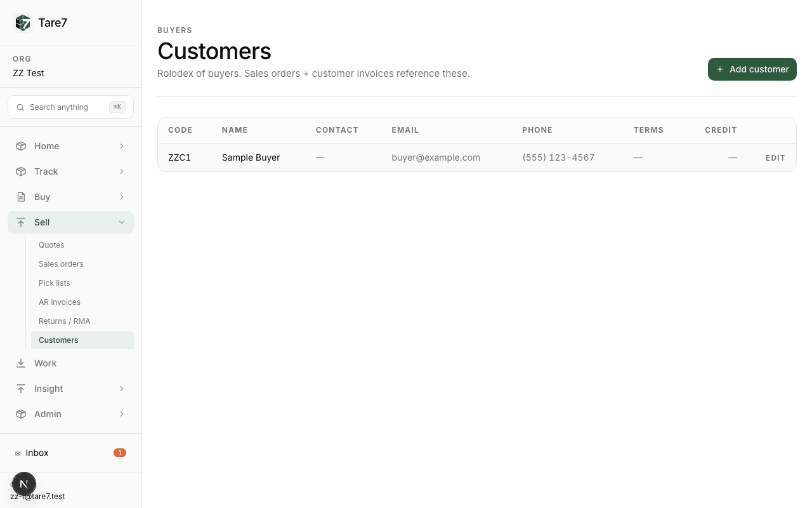
Task: Open the Inbox link
Action: pyautogui.click(x=70, y=453)
